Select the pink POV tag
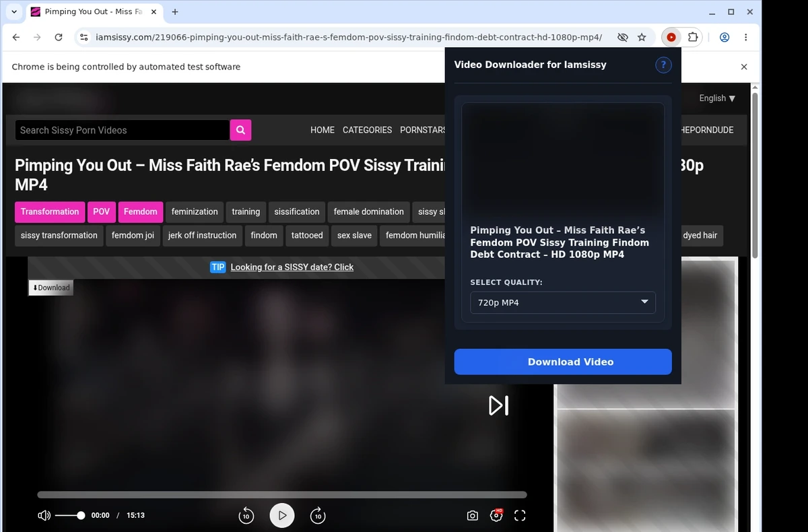The width and height of the screenshot is (808, 532). pyautogui.click(x=101, y=211)
